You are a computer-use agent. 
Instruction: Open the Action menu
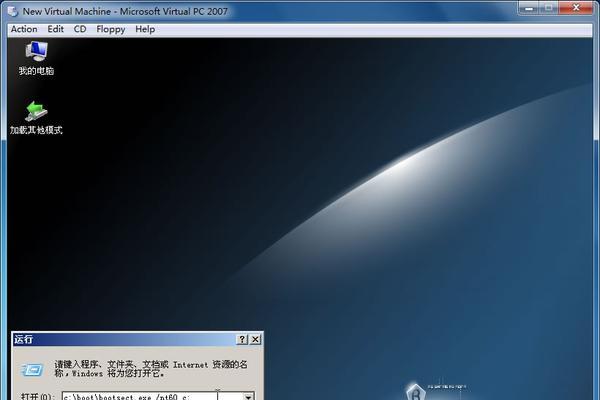(x=24, y=29)
